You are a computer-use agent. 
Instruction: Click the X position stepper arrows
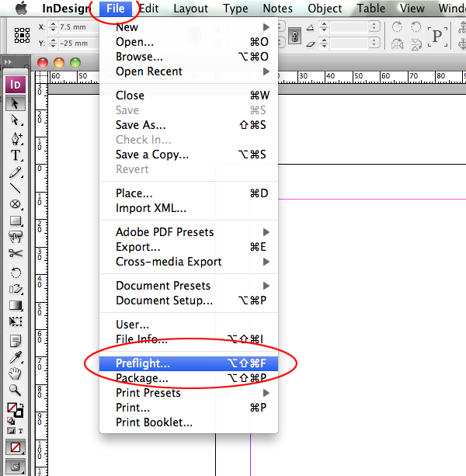pos(53,26)
